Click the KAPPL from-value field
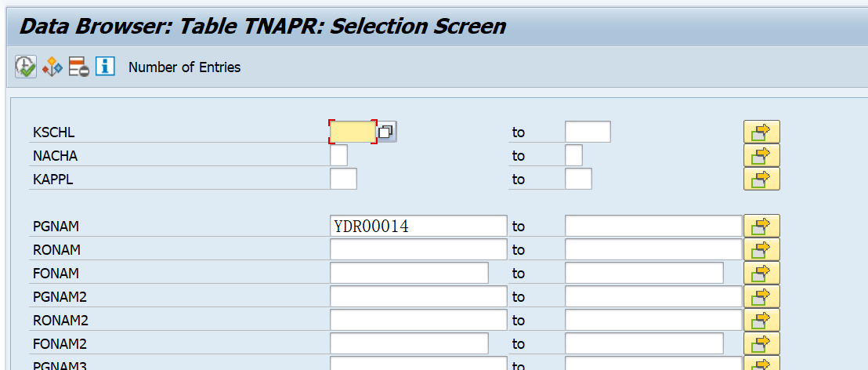The image size is (868, 370). (x=343, y=179)
